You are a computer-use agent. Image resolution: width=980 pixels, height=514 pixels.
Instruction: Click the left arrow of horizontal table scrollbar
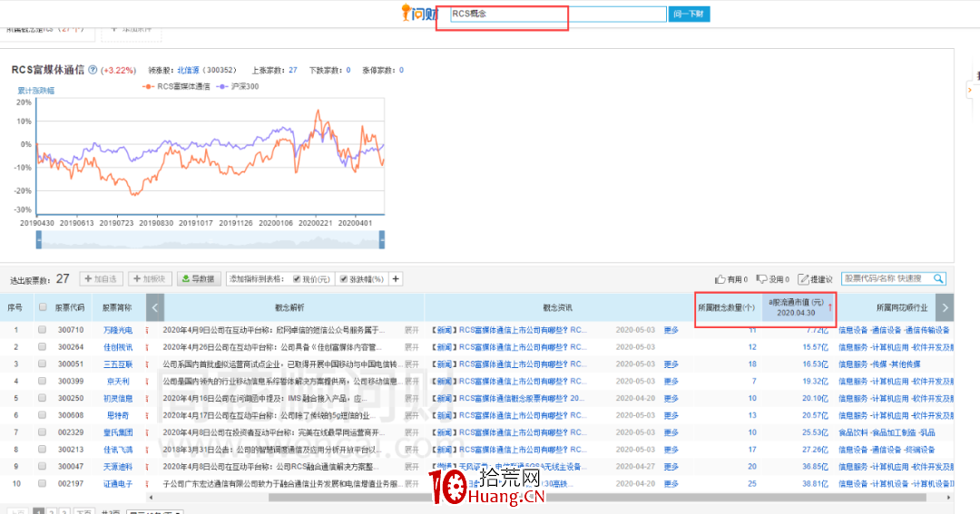pyautogui.click(x=150, y=498)
